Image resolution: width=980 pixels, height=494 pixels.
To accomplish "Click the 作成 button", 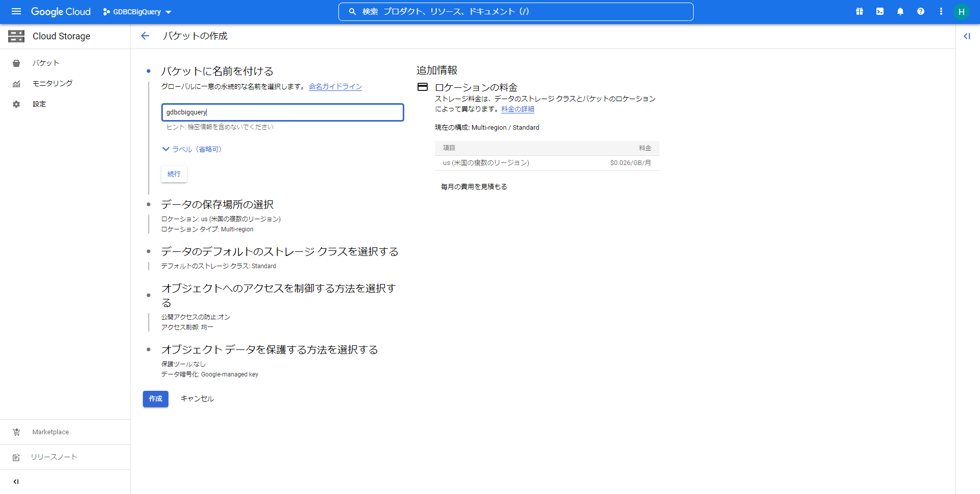I will (155, 398).
